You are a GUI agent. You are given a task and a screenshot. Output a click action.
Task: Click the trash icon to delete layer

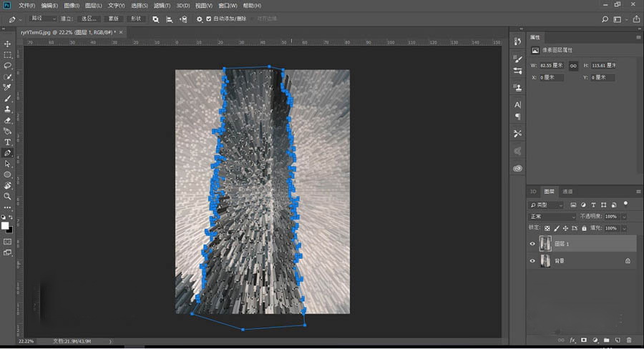point(628,340)
